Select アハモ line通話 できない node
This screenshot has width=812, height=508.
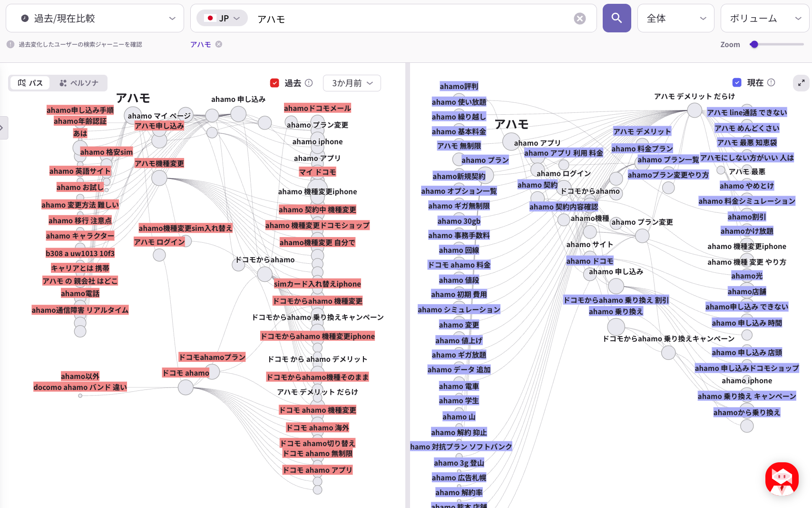746,112
